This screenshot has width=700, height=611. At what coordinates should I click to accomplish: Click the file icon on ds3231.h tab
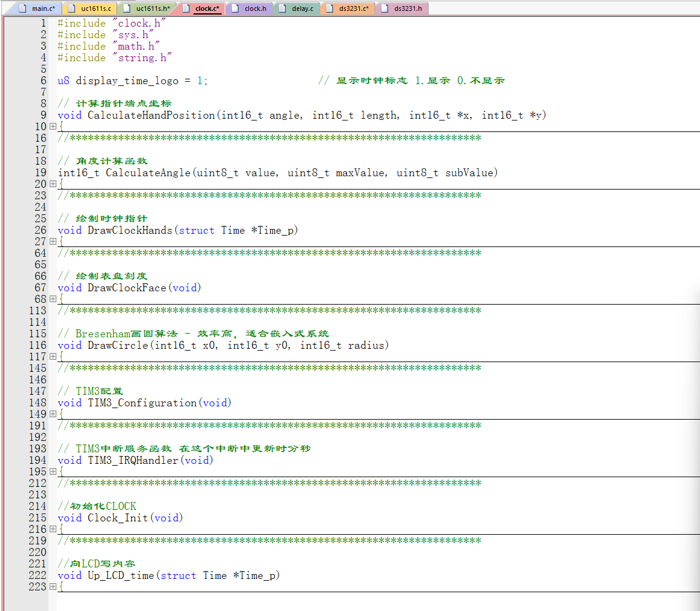pos(385,8)
